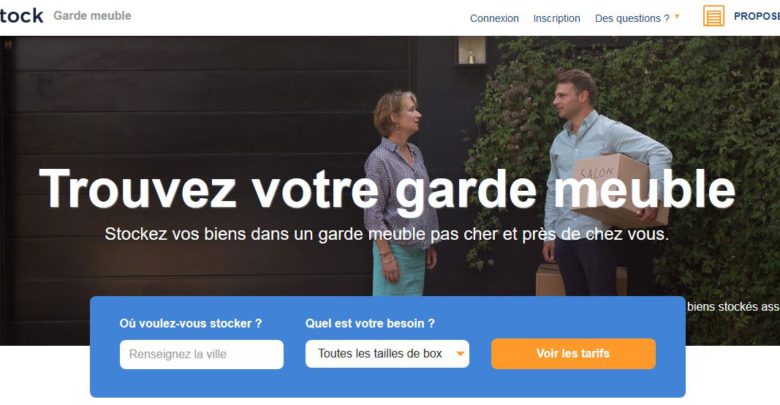This screenshot has width=780, height=405.
Task: Click the 'Trouvez votre garde meuble' headline
Action: (387, 189)
